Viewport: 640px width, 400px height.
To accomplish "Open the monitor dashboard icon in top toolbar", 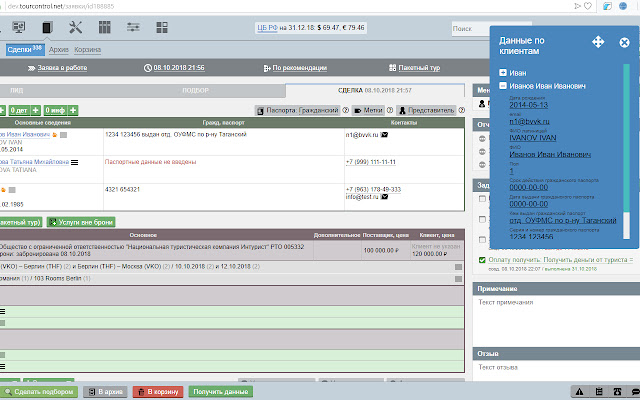I will (18, 27).
